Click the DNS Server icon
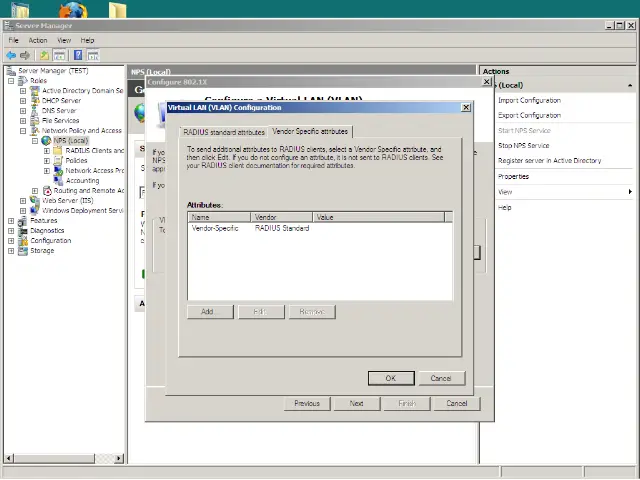This screenshot has height=480, width=640. [x=35, y=111]
